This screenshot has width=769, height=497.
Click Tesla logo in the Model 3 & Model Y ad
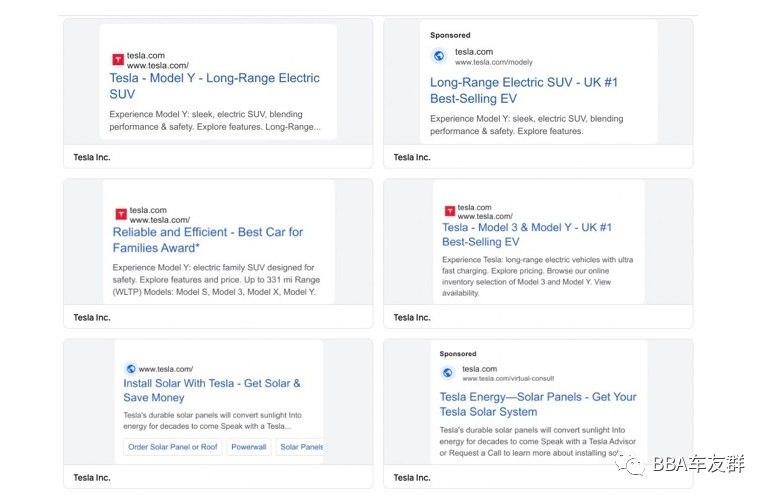click(450, 211)
